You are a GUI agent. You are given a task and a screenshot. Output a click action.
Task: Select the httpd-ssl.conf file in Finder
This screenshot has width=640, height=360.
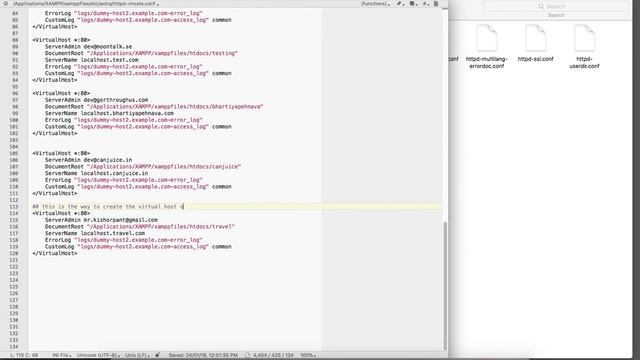pos(535,43)
